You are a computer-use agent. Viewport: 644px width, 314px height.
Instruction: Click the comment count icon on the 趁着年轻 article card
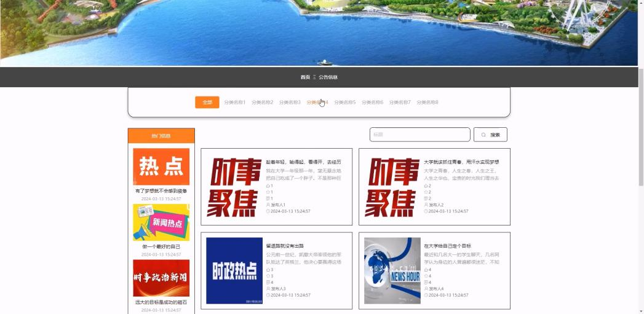268,198
